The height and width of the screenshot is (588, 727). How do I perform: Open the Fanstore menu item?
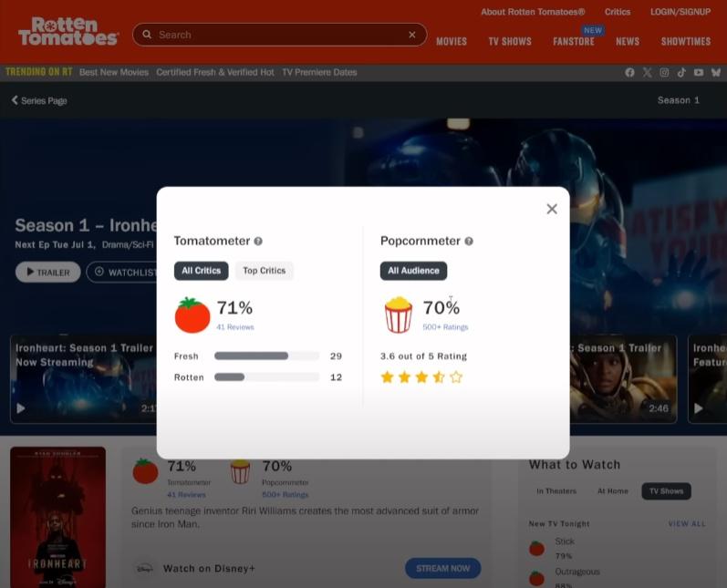[x=574, y=41]
